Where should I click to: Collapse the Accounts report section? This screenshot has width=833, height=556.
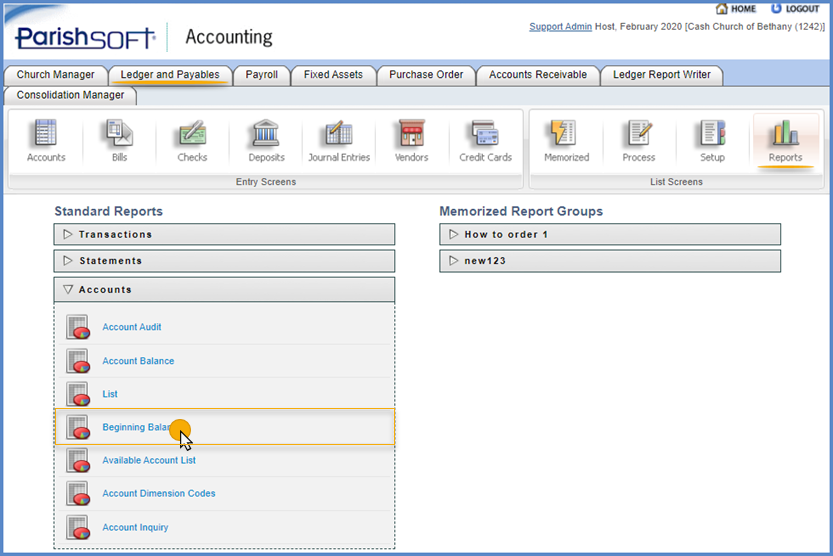[224, 290]
